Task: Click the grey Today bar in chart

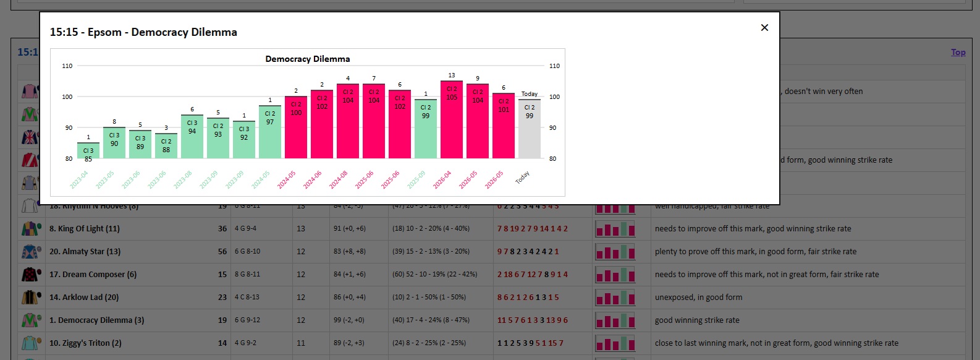Action: click(x=530, y=129)
